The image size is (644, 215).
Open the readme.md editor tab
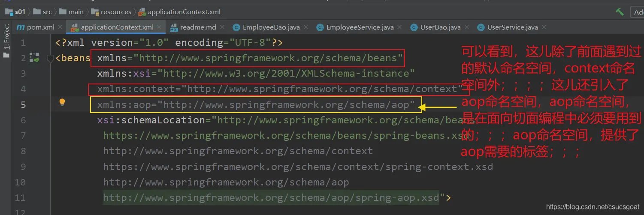[198, 27]
